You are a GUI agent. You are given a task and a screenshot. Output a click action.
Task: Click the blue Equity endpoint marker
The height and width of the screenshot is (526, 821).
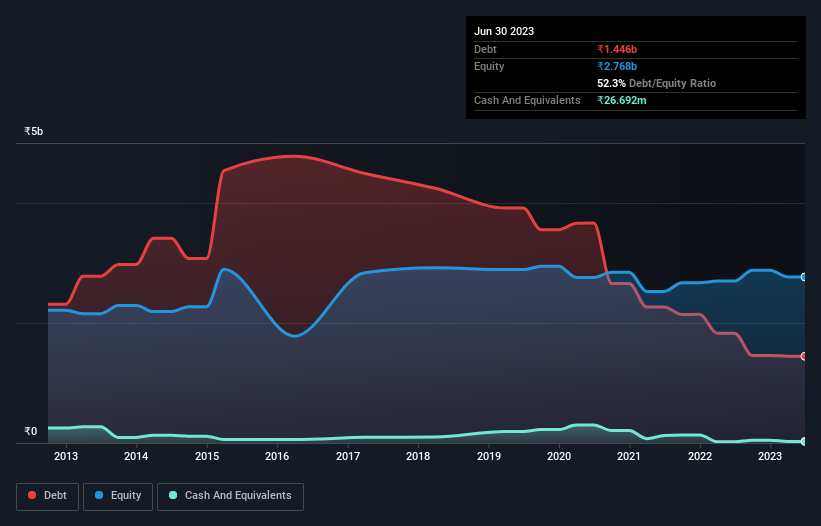[804, 277]
